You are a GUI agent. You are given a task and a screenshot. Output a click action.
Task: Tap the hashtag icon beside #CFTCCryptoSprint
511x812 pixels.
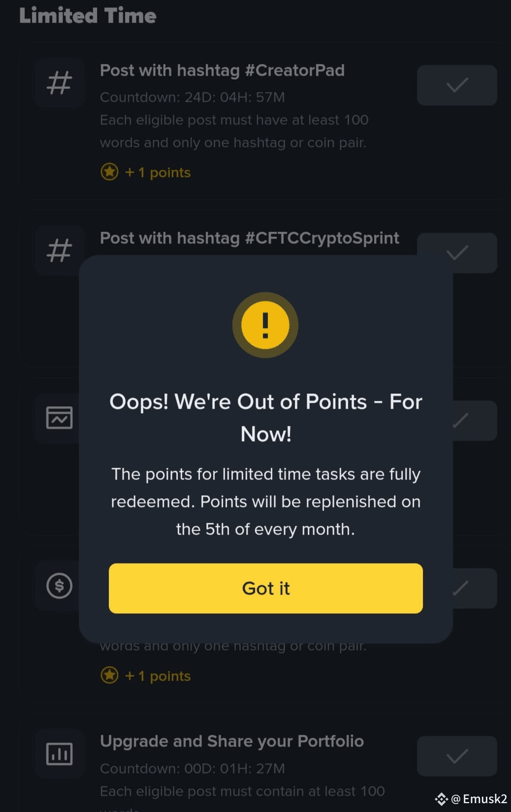[60, 250]
